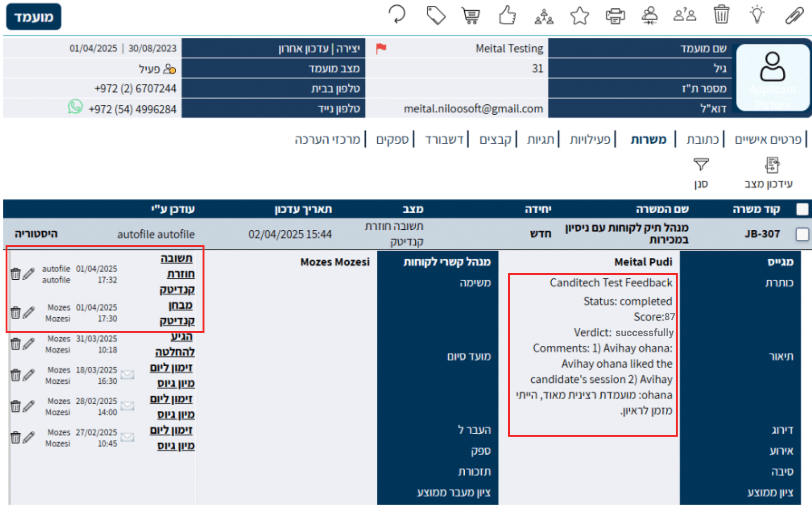The width and height of the screenshot is (812, 510).
Task: Open the הגיע להחלטה history link
Action: tap(175, 344)
